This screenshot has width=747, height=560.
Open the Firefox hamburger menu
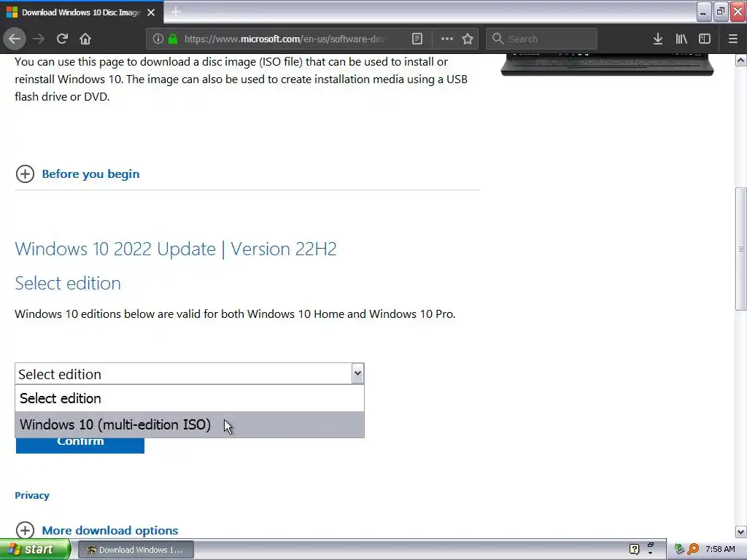(x=733, y=39)
